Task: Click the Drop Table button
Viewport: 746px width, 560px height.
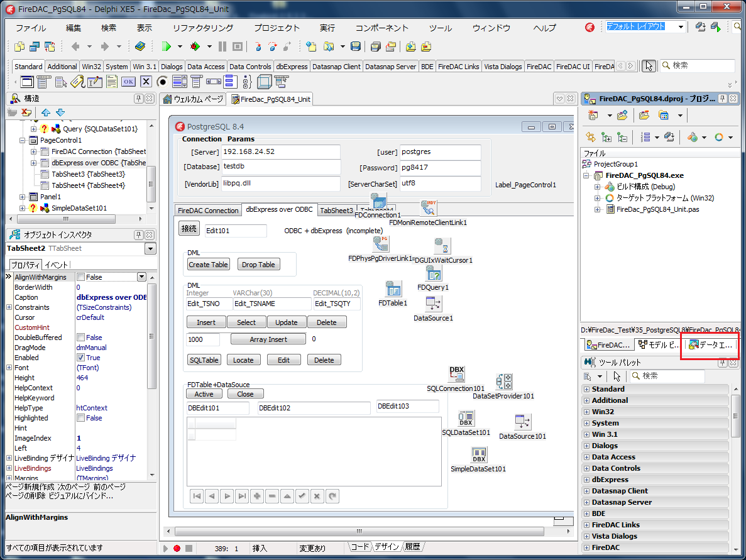Action: pyautogui.click(x=258, y=265)
